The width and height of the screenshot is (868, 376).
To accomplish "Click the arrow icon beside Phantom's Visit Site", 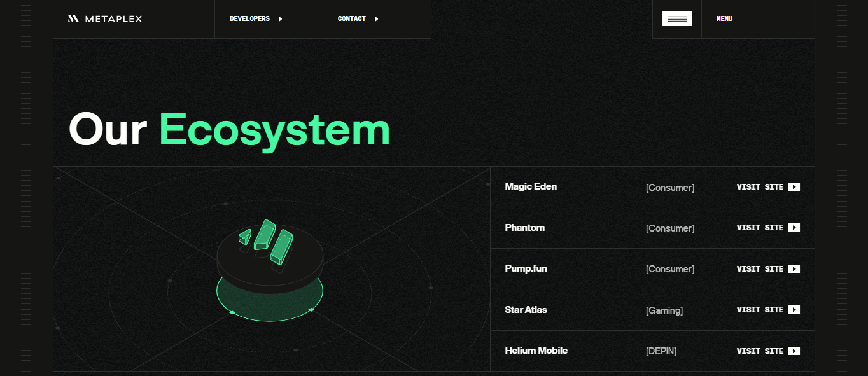I will pyautogui.click(x=794, y=228).
